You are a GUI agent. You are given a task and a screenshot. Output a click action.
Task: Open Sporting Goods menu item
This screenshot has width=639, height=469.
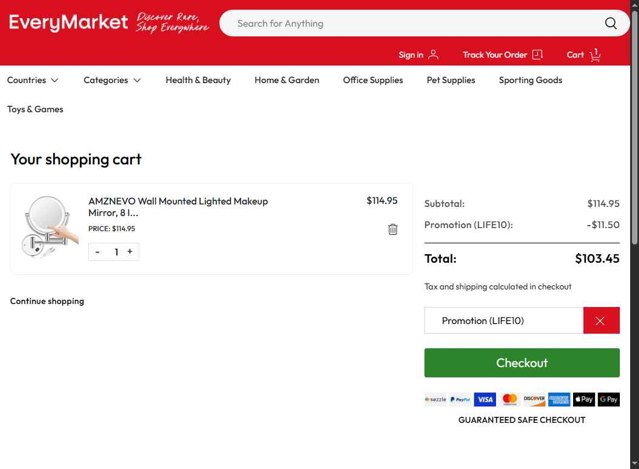(530, 80)
